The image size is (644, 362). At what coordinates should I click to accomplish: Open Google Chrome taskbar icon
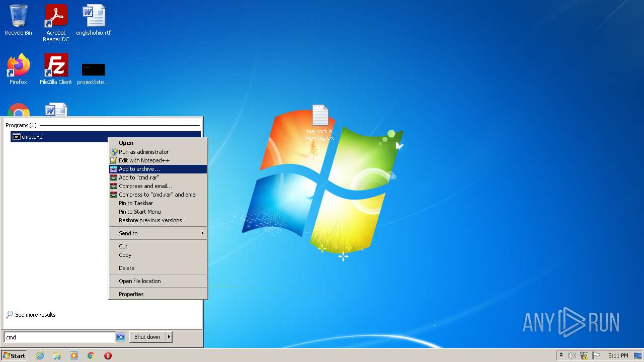[x=91, y=355]
